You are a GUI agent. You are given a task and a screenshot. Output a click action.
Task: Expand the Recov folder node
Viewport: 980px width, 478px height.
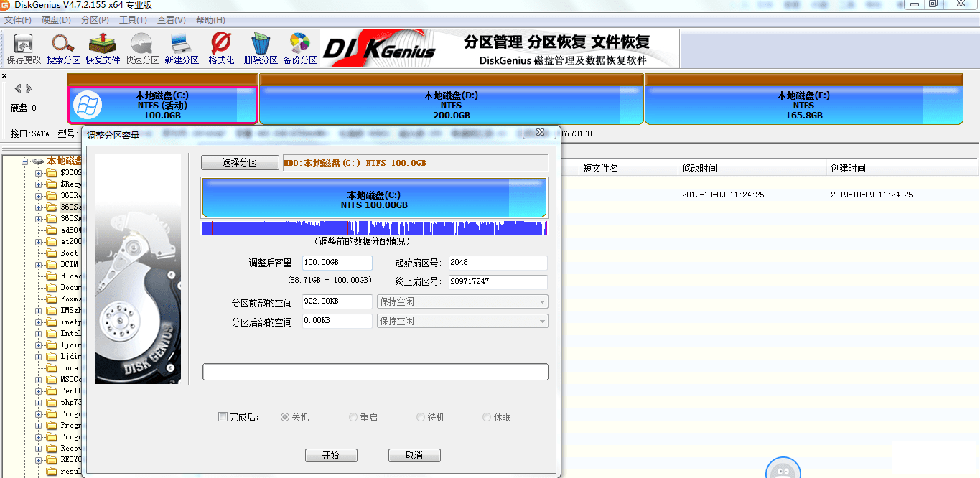39,449
